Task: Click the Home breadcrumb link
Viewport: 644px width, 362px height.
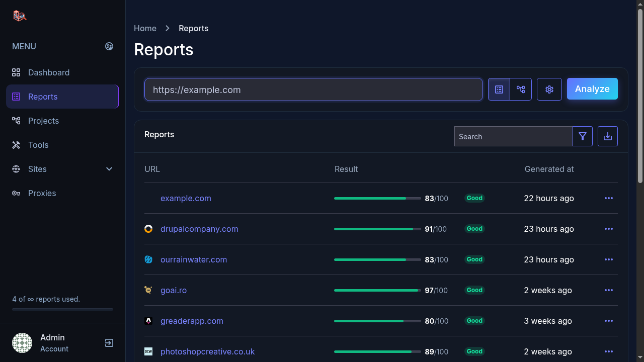Action: 145,28
